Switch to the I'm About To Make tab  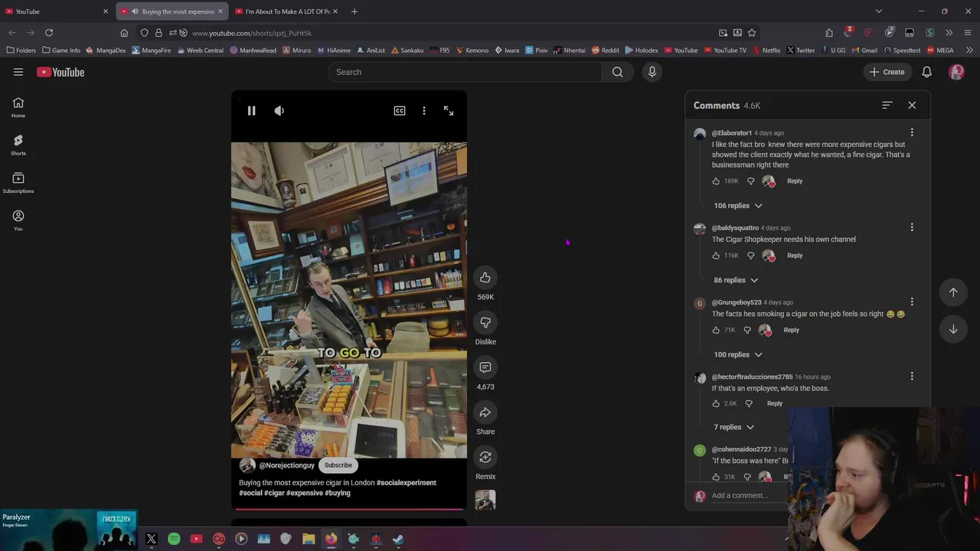[286, 11]
